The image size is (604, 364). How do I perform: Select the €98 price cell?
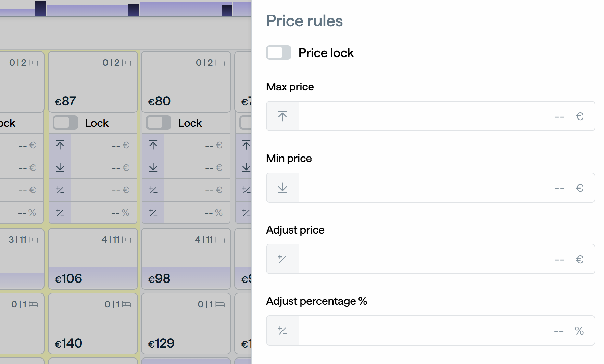tap(186, 259)
